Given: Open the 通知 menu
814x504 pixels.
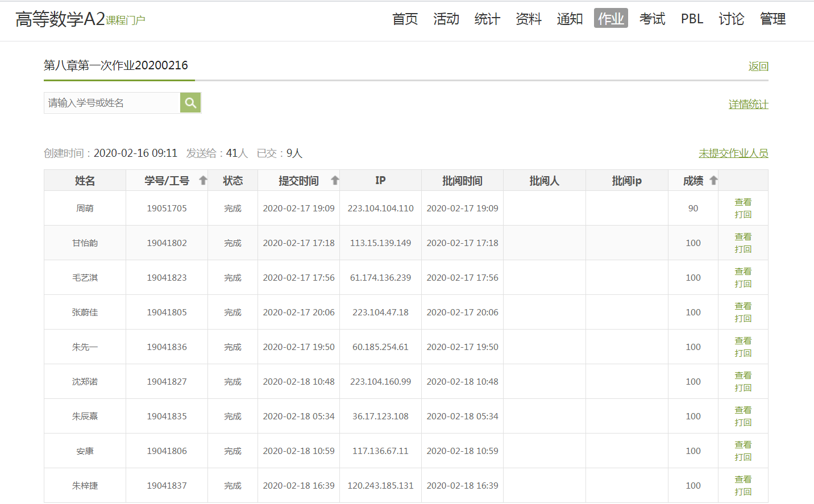Looking at the screenshot, I should pyautogui.click(x=570, y=19).
